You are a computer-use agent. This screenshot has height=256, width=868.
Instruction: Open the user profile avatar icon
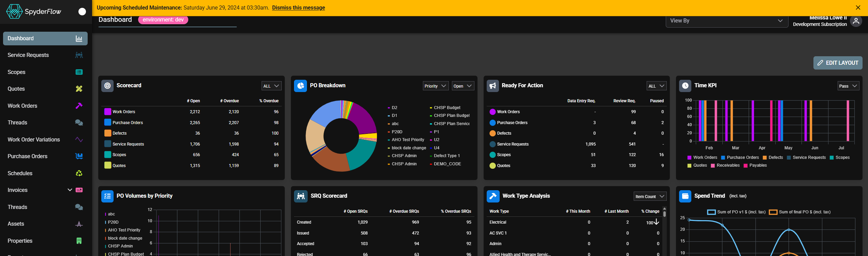(x=856, y=21)
